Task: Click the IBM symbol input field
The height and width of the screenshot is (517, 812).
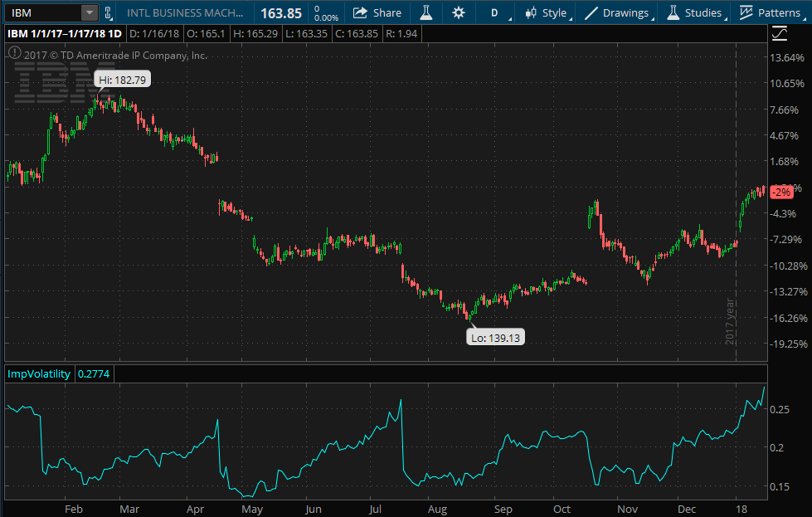Action: (43, 12)
